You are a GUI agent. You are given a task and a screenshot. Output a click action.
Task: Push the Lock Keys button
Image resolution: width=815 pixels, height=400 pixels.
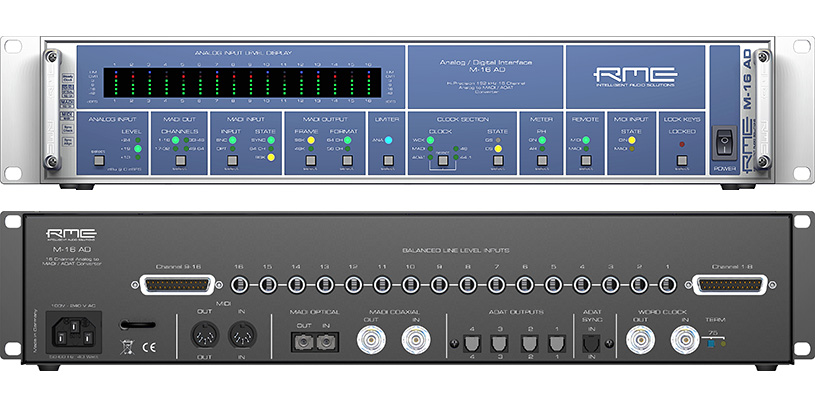tap(682, 161)
